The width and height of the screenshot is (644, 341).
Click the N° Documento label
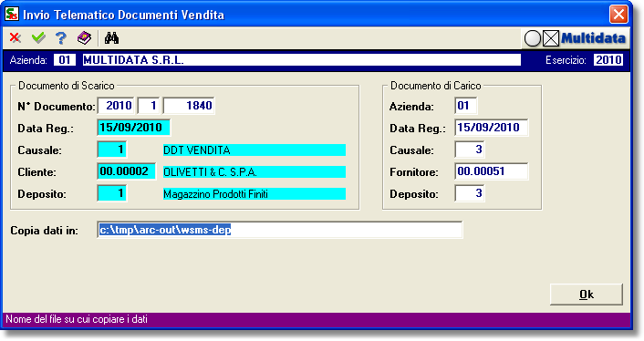57,107
